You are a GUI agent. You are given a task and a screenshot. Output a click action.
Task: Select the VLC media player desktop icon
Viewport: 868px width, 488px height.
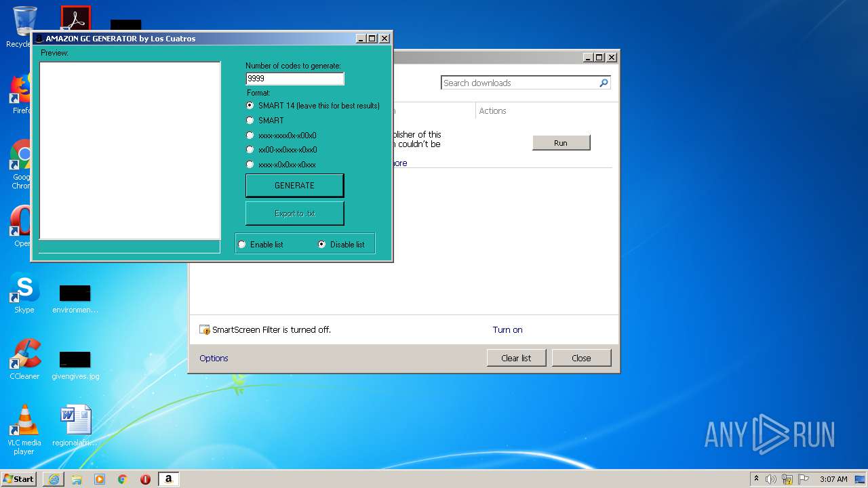pos(24,430)
